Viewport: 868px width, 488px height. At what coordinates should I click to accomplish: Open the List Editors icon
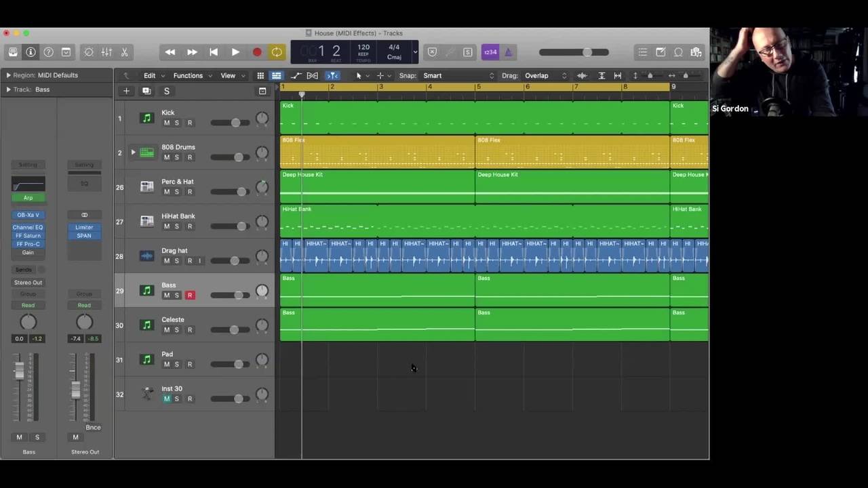point(643,52)
